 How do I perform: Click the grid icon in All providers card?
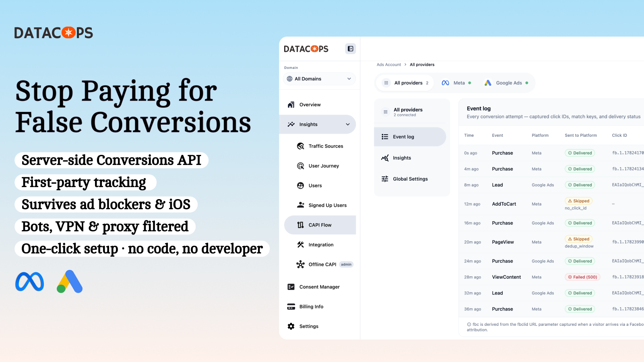[x=385, y=112]
